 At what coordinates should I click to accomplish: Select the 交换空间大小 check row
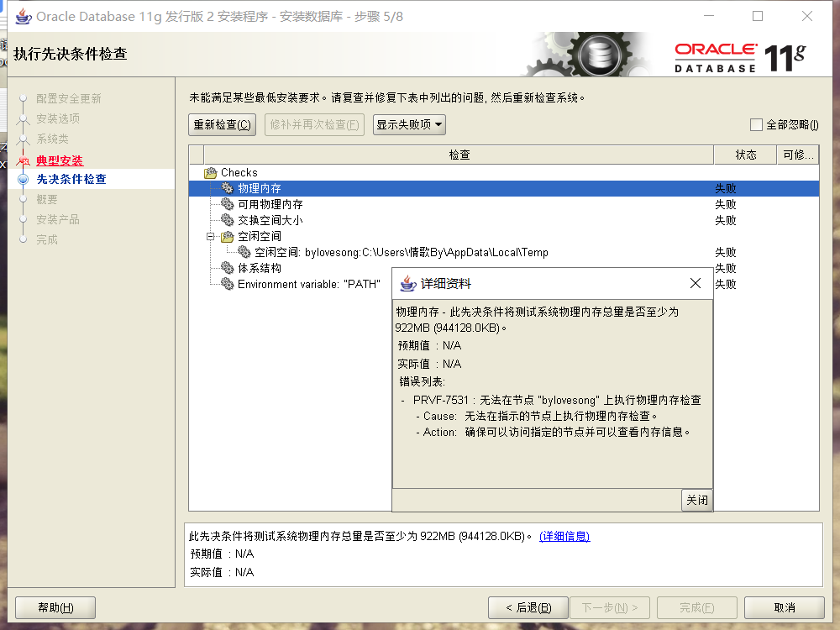pyautogui.click(x=503, y=221)
